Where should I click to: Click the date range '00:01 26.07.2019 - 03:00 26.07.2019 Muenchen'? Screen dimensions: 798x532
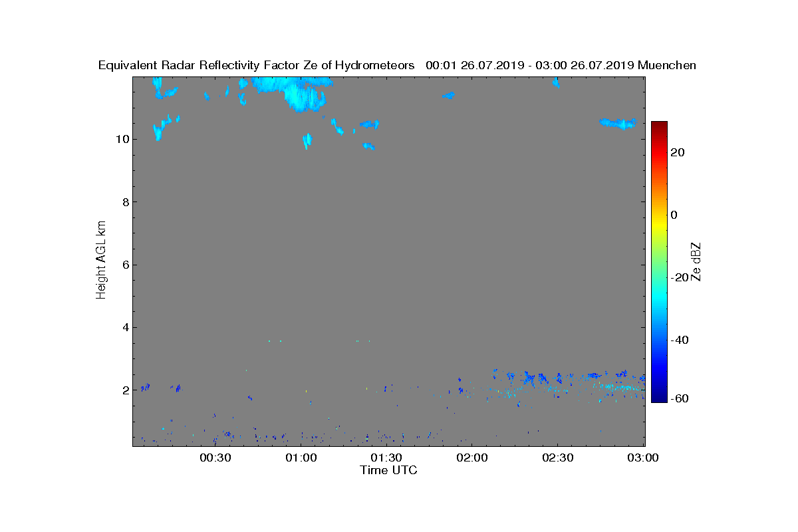561,65
